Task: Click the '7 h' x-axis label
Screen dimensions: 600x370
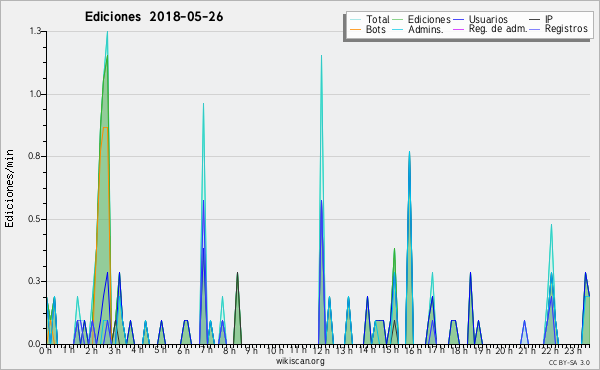Action: (x=207, y=350)
